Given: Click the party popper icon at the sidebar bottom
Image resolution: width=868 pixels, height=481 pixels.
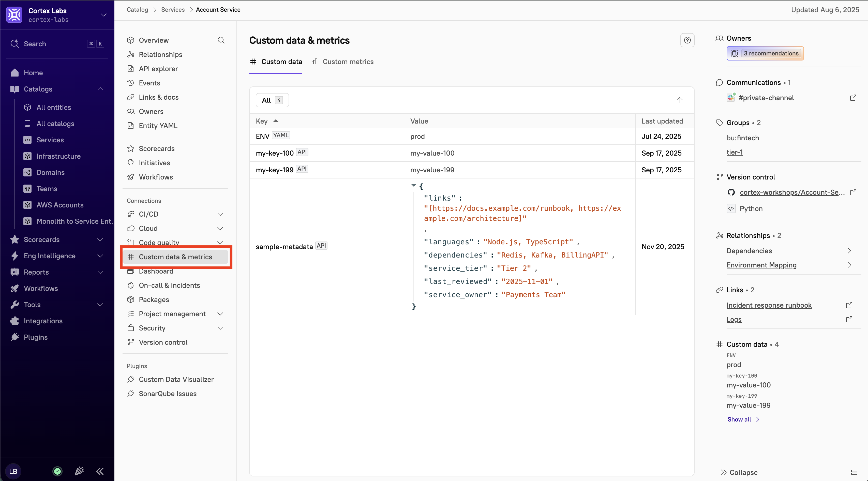Looking at the screenshot, I should tap(79, 471).
